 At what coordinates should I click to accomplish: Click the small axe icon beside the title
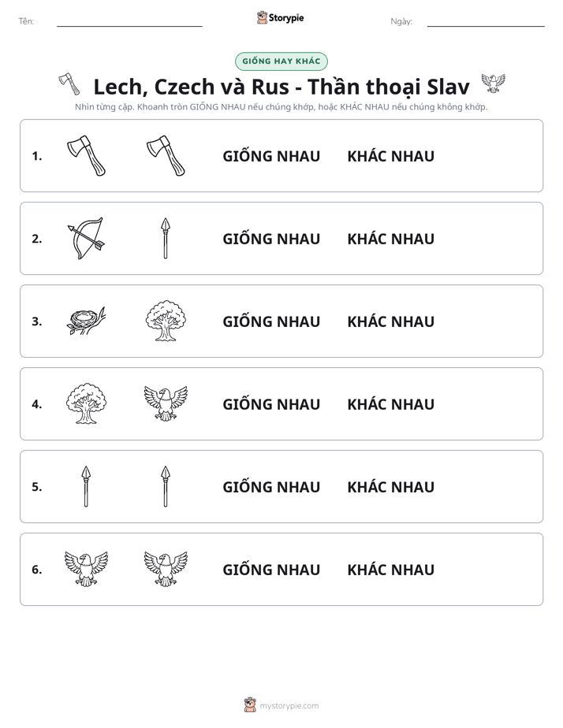[x=69, y=84]
